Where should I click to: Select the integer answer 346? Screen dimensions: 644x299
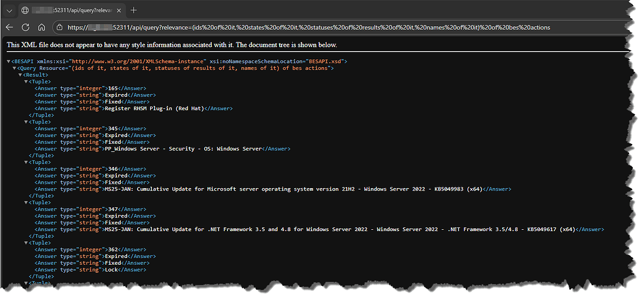[x=113, y=169]
